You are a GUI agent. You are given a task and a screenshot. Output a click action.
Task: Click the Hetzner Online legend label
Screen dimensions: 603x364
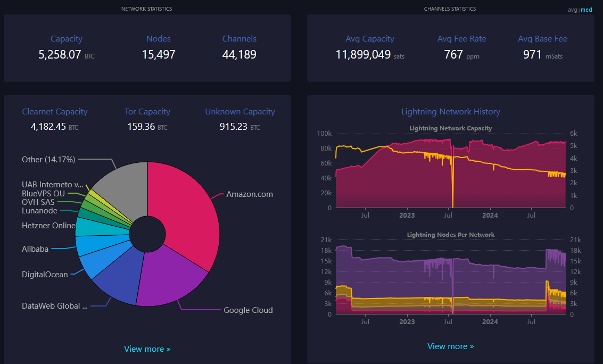tap(48, 226)
